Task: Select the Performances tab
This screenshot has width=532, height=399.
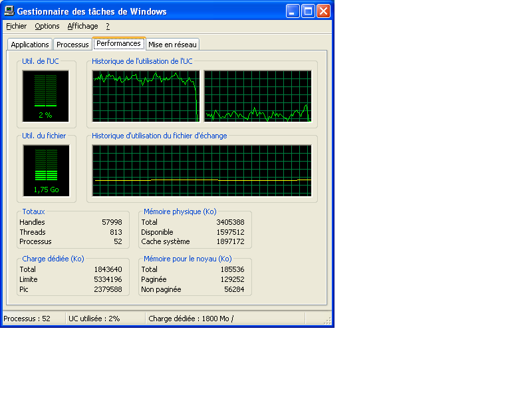Action: (x=118, y=43)
